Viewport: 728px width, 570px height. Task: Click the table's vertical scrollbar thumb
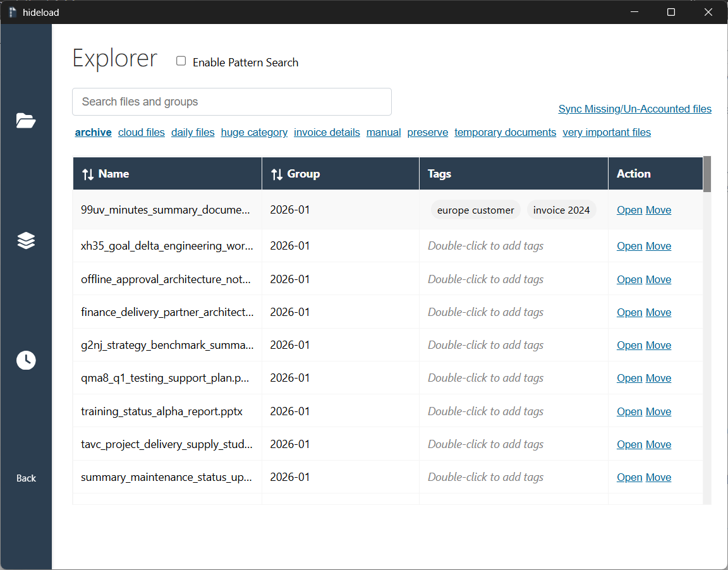707,174
